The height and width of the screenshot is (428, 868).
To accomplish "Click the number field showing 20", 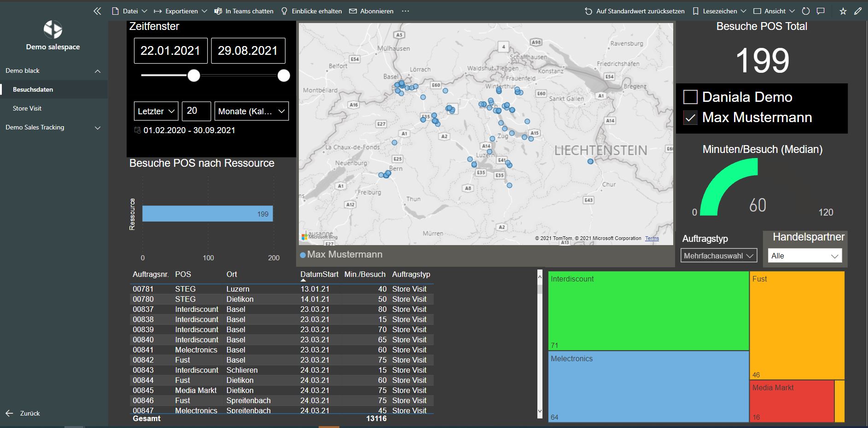I will pos(197,111).
